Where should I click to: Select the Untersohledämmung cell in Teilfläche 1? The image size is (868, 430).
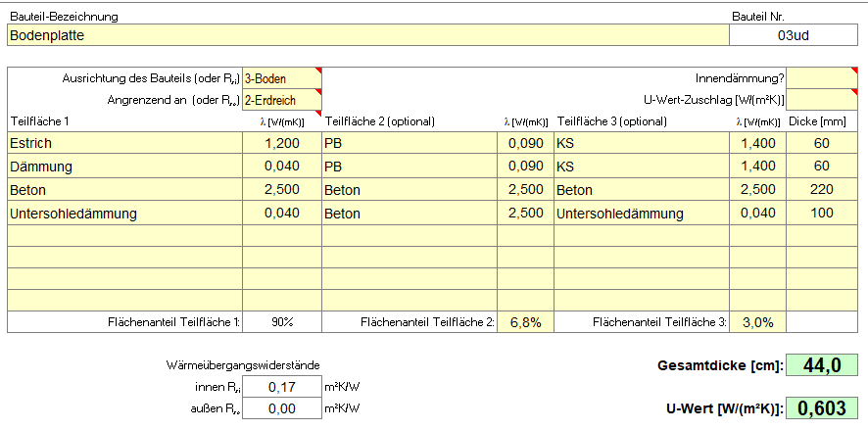(124, 214)
